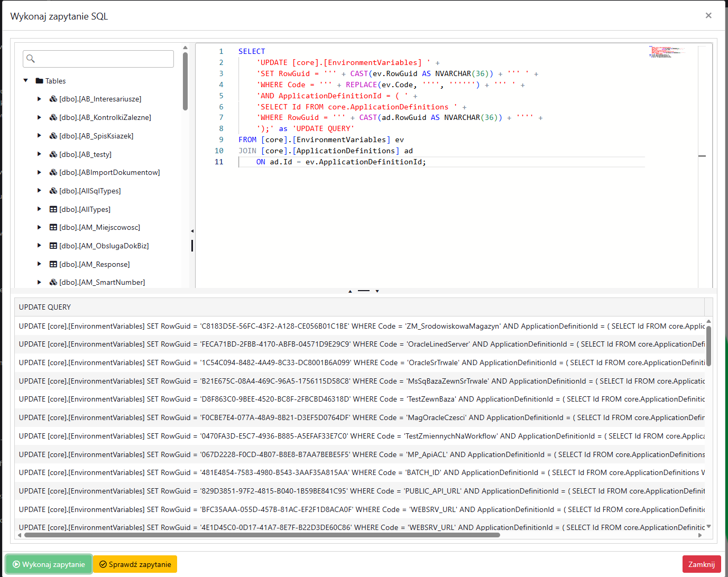Expand the [dbo].[ABImportDokumentow] tree arrow
This screenshot has height=577, width=728.
39,172
